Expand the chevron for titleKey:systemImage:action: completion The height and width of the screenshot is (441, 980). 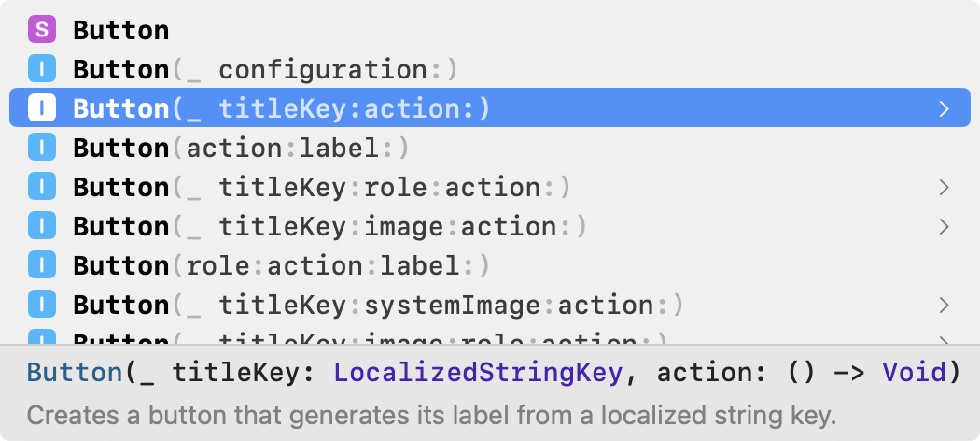(945, 306)
